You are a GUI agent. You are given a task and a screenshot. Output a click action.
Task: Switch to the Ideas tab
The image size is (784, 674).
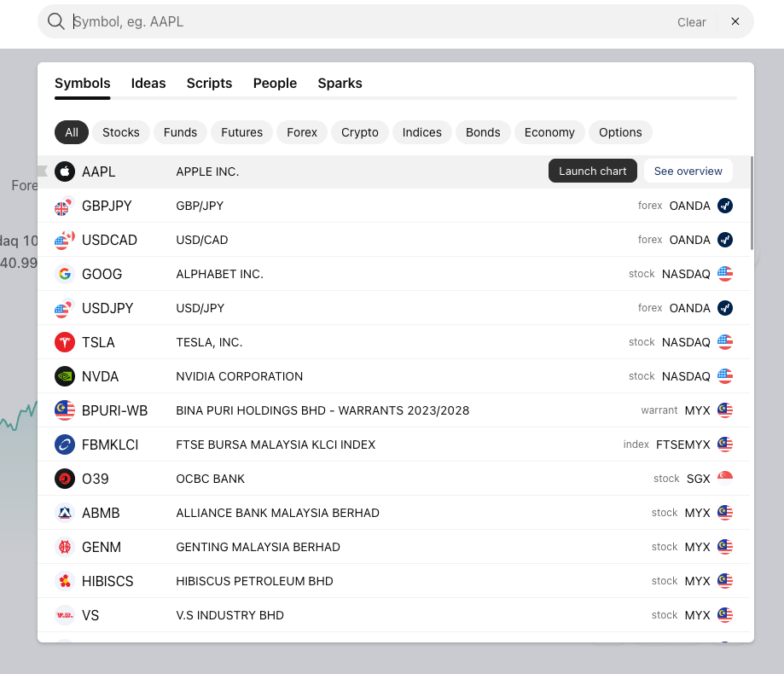[x=148, y=83]
